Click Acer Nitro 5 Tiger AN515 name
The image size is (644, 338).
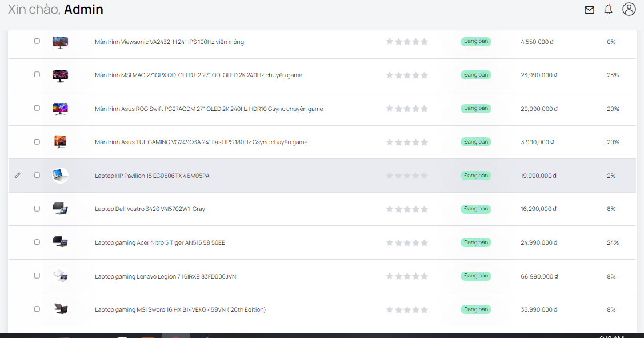(160, 243)
